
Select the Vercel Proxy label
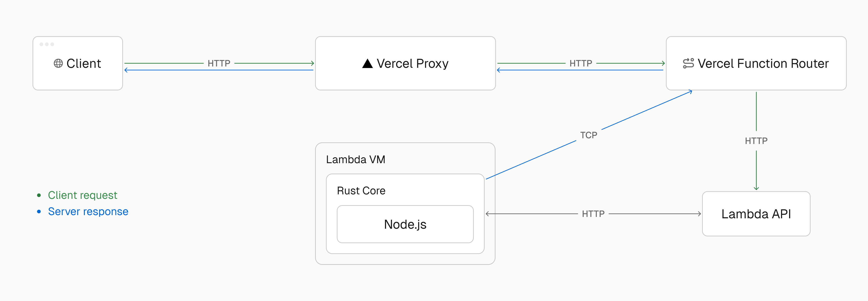click(413, 63)
